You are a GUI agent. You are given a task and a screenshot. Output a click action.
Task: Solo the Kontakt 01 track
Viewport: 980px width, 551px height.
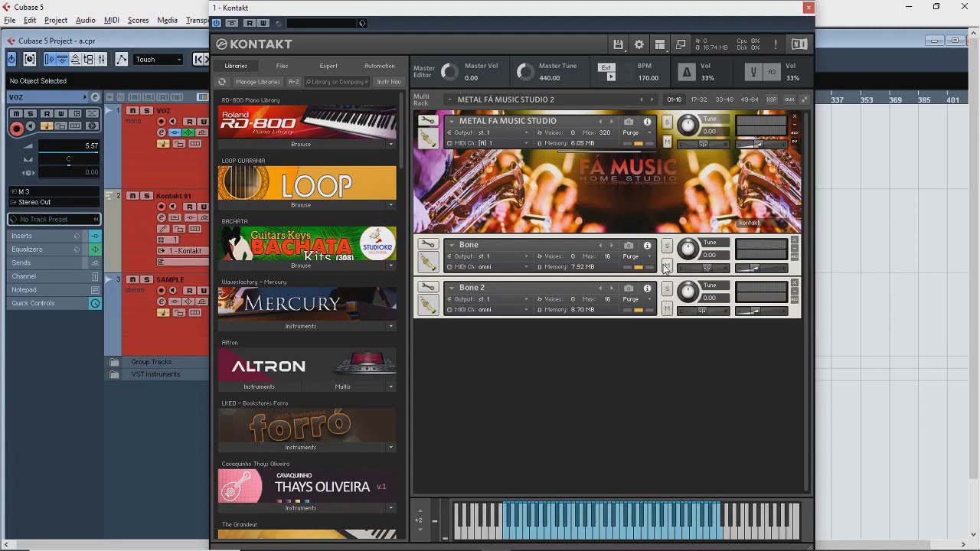click(146, 196)
